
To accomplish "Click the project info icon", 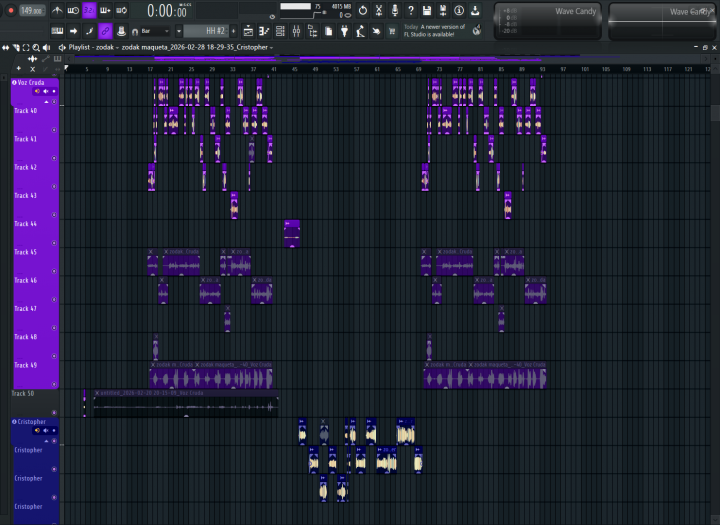I will tap(459, 10).
